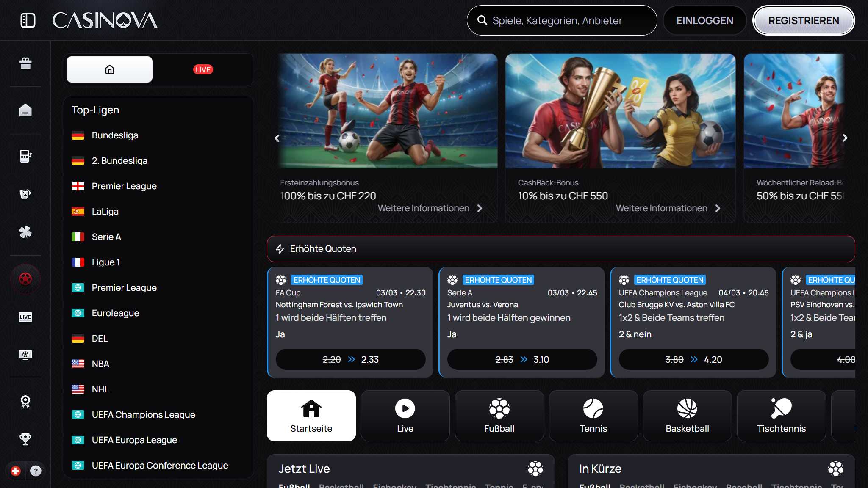Open the LIVE sidebar icon

25,317
